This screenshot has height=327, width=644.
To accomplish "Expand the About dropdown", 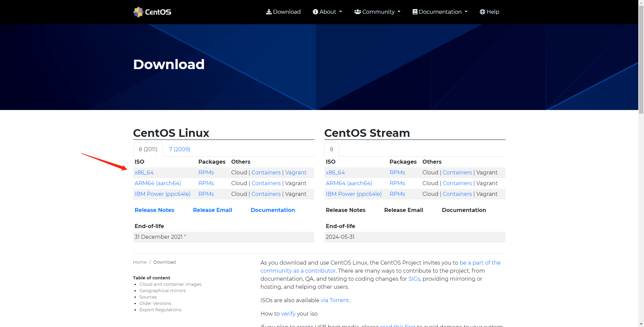I will [327, 11].
